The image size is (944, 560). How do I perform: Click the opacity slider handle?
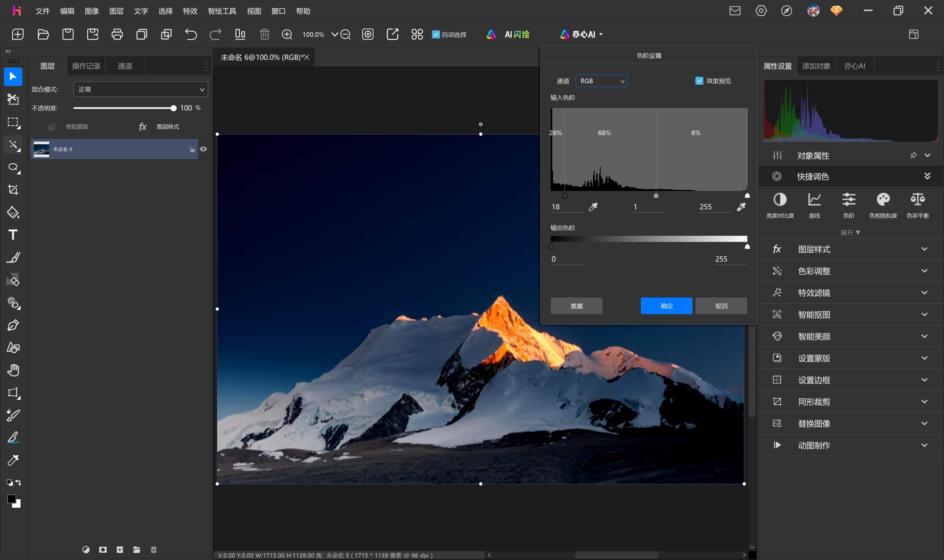[173, 108]
